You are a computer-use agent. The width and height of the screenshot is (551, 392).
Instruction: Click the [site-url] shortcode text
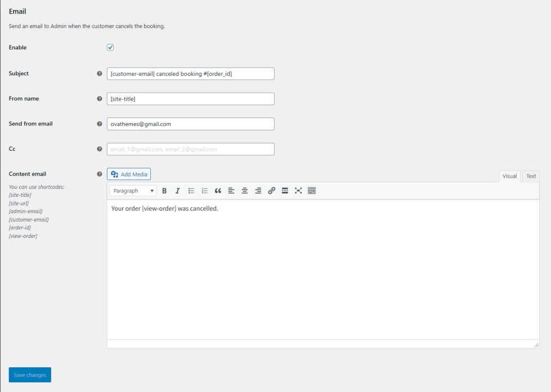coord(19,204)
